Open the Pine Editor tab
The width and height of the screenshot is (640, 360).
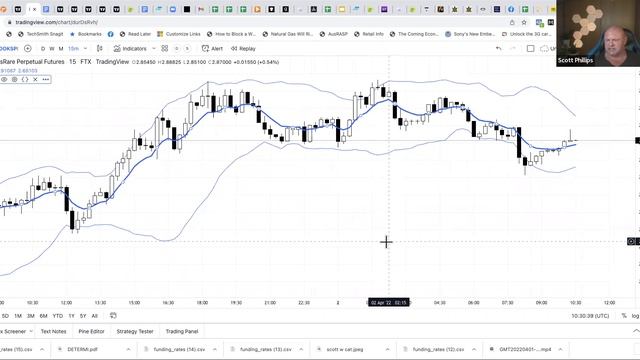[x=91, y=331]
